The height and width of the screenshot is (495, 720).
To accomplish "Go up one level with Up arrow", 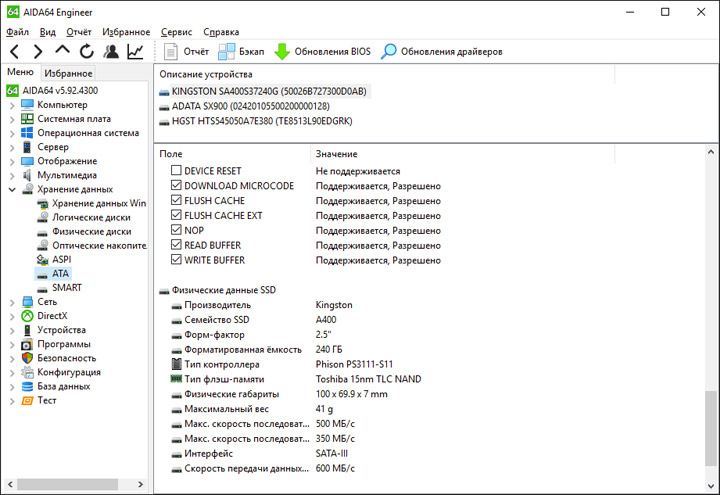I will (x=62, y=50).
